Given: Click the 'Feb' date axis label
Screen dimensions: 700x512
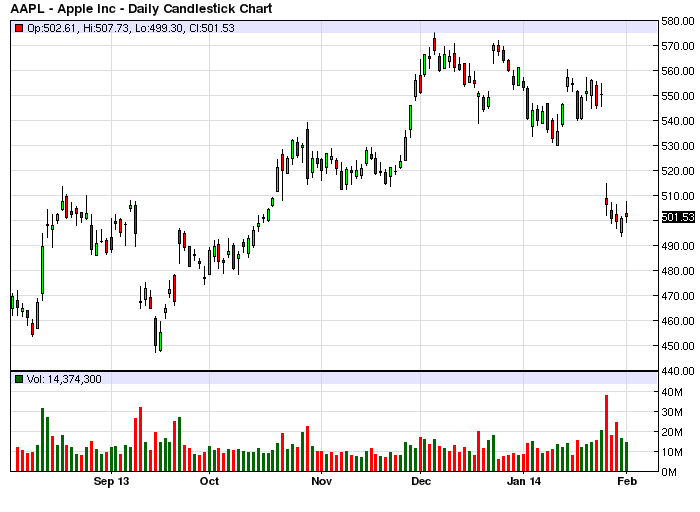Looking at the screenshot, I should pos(627,481).
